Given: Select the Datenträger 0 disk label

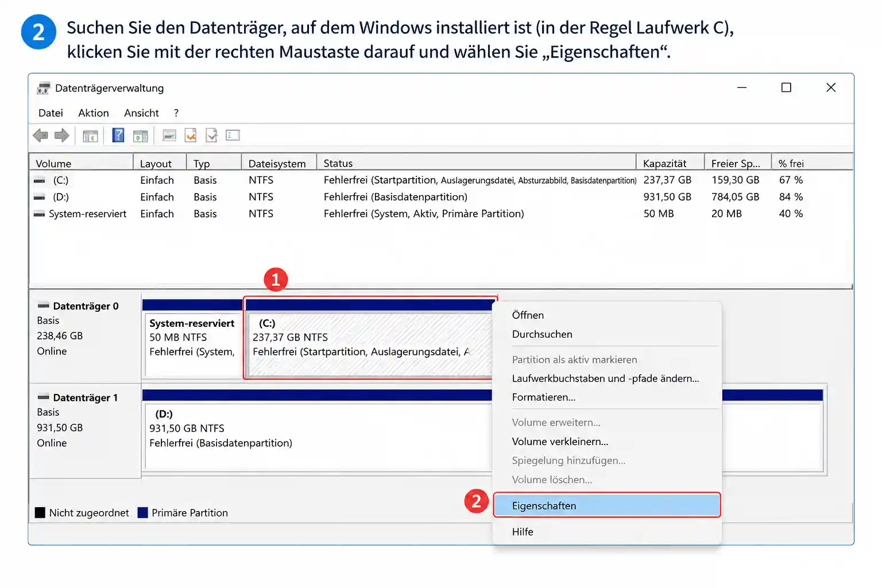Looking at the screenshot, I should [x=86, y=306].
